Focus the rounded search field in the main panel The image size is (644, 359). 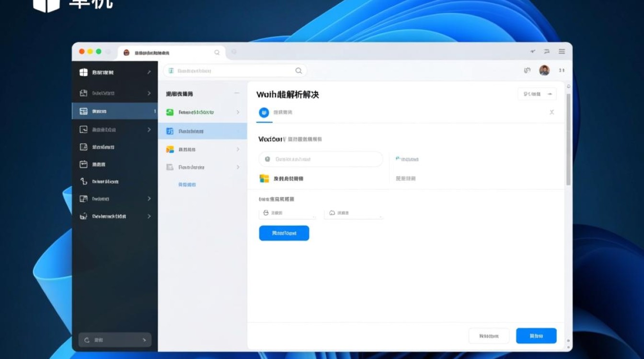click(321, 159)
